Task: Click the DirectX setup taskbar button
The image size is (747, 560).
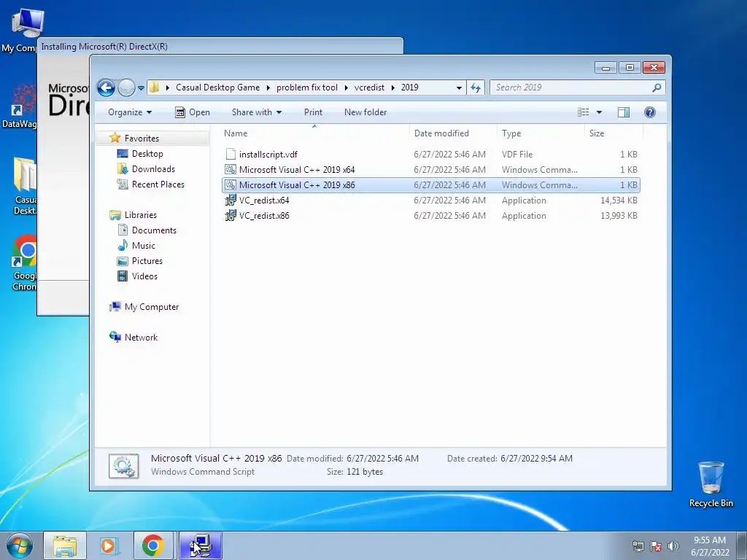Action: coord(201,545)
